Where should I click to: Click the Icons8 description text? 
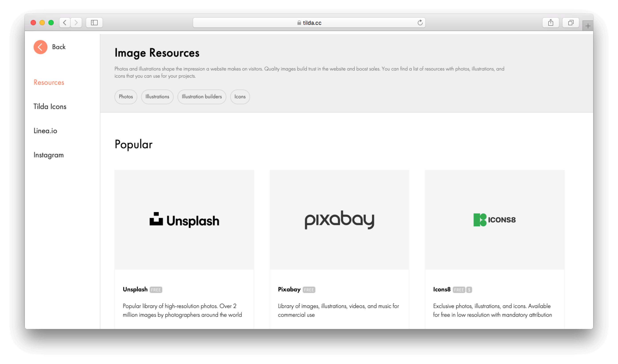[492, 310]
